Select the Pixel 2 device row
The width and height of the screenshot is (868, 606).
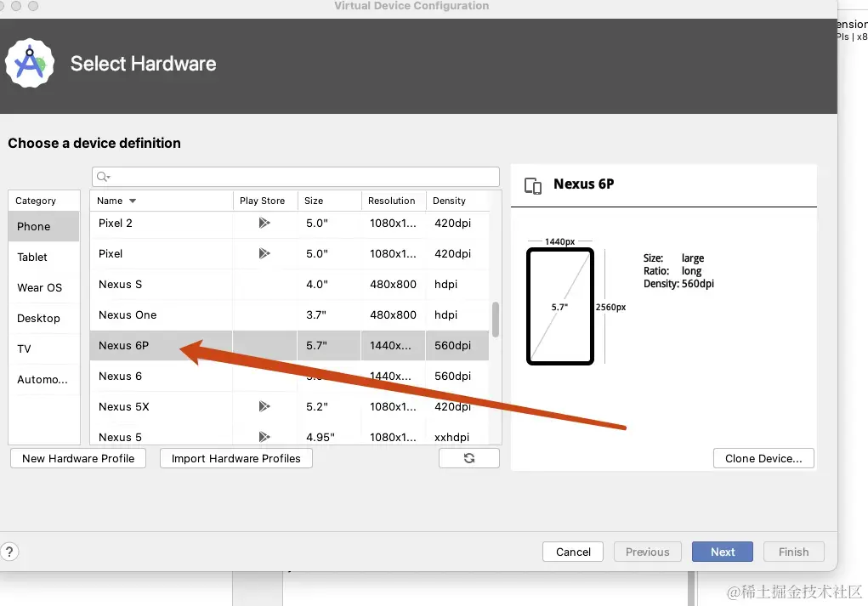click(290, 223)
